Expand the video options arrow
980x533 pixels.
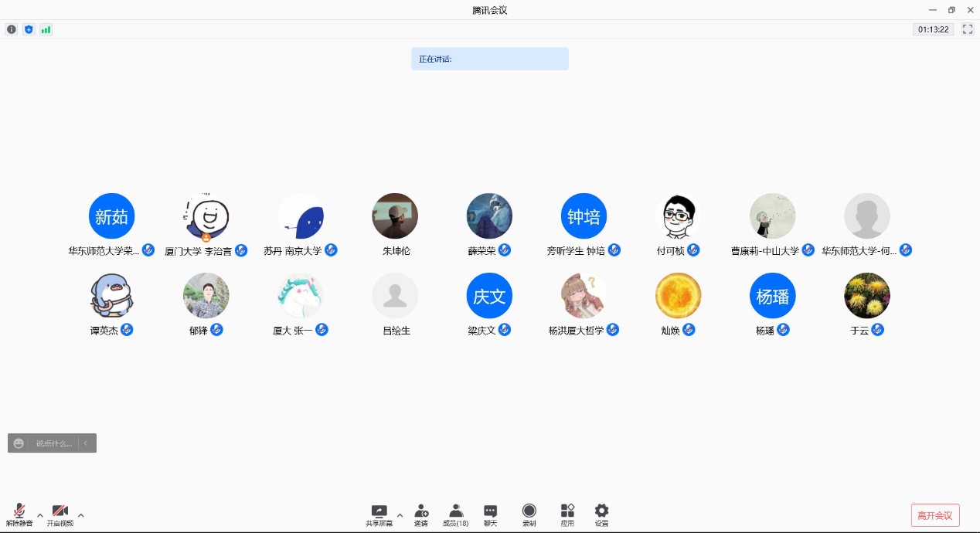(x=81, y=515)
